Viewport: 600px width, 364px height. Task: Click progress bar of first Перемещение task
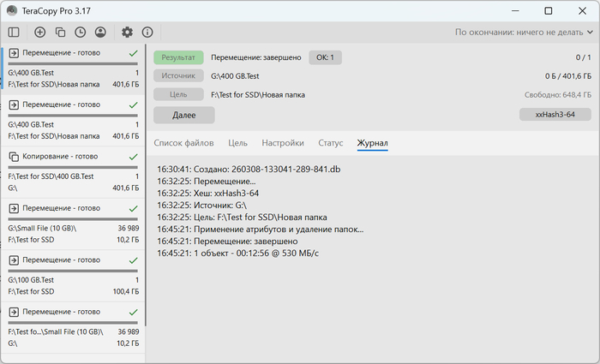[73, 64]
